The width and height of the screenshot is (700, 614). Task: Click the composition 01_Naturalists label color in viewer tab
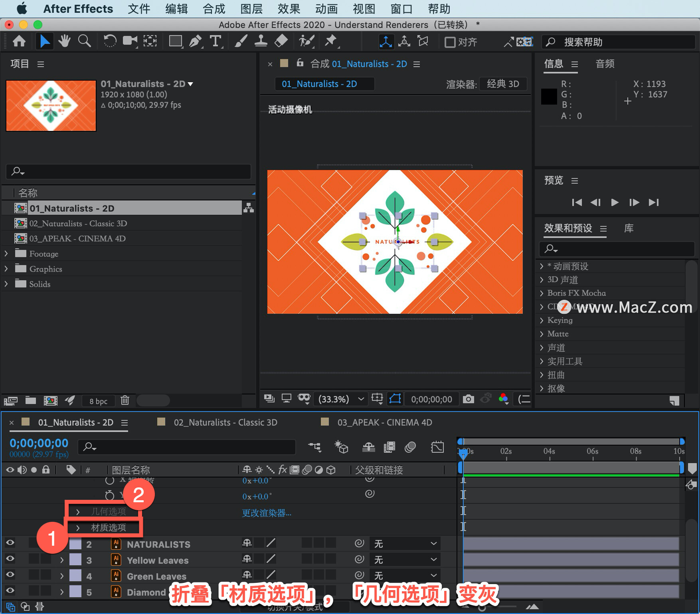(x=284, y=63)
